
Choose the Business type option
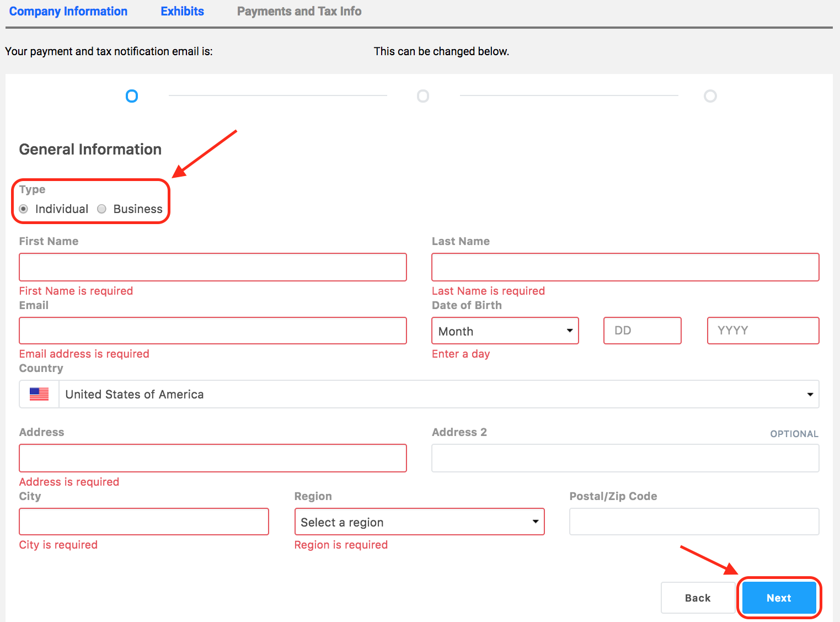(102, 209)
